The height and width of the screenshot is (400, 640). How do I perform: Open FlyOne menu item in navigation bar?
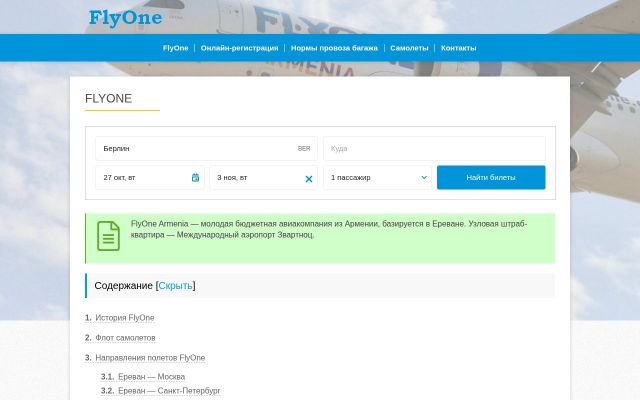point(176,48)
